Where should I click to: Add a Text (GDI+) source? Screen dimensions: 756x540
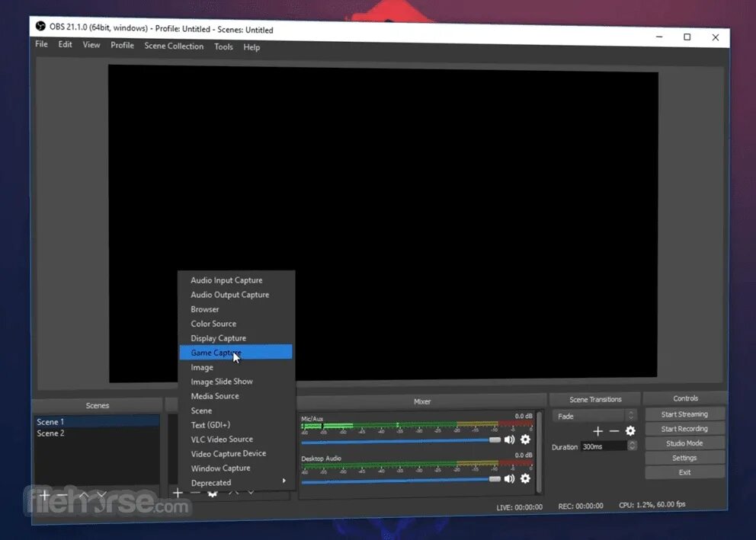click(236, 425)
